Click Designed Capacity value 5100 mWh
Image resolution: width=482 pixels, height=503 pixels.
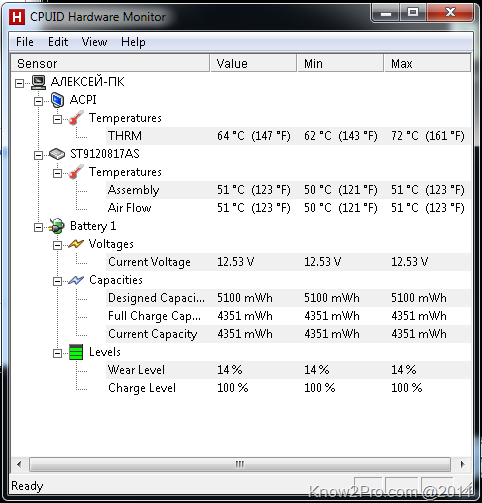[245, 298]
